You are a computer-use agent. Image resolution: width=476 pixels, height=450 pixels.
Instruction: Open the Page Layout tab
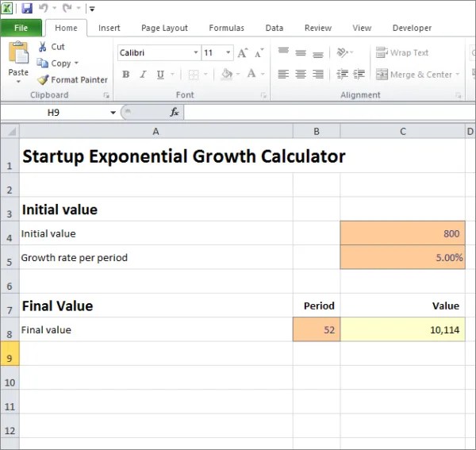164,28
